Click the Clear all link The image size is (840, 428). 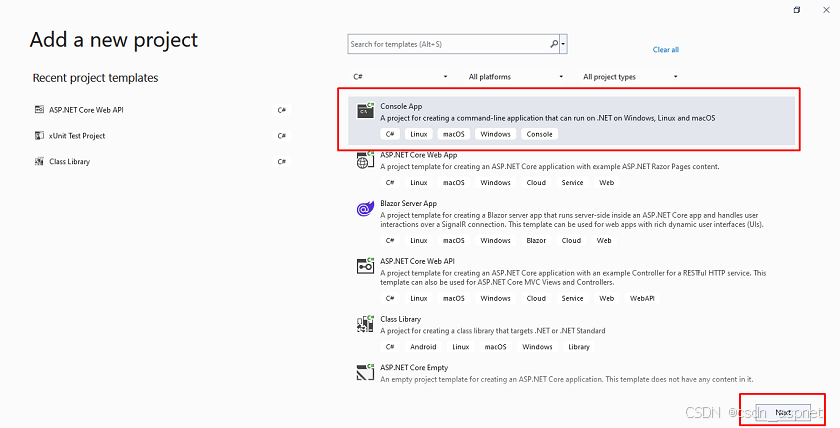(666, 49)
